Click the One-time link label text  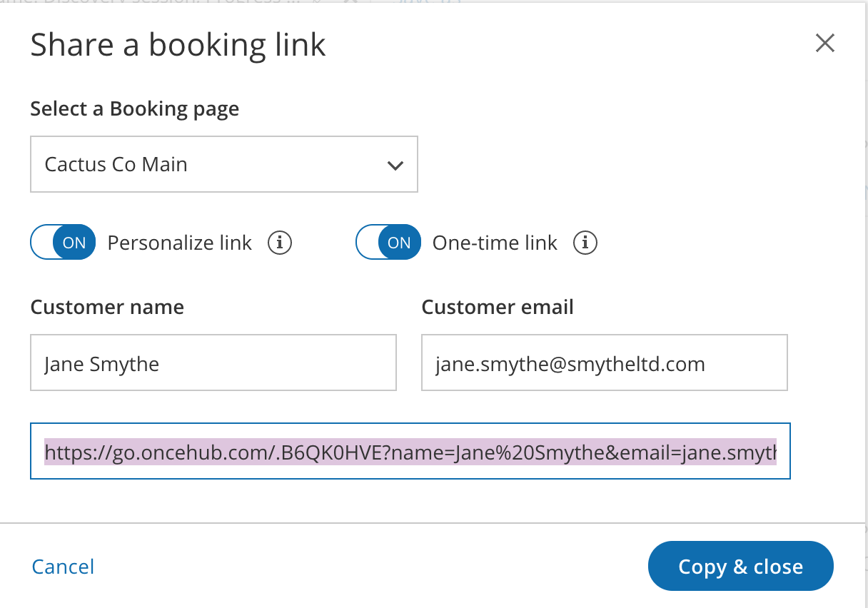(x=494, y=243)
